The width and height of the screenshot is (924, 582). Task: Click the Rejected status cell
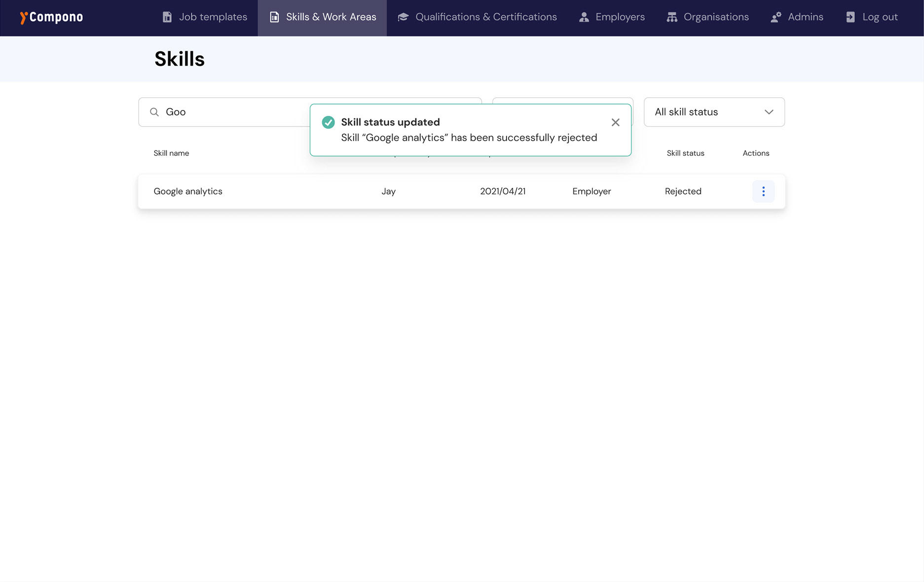pyautogui.click(x=683, y=191)
